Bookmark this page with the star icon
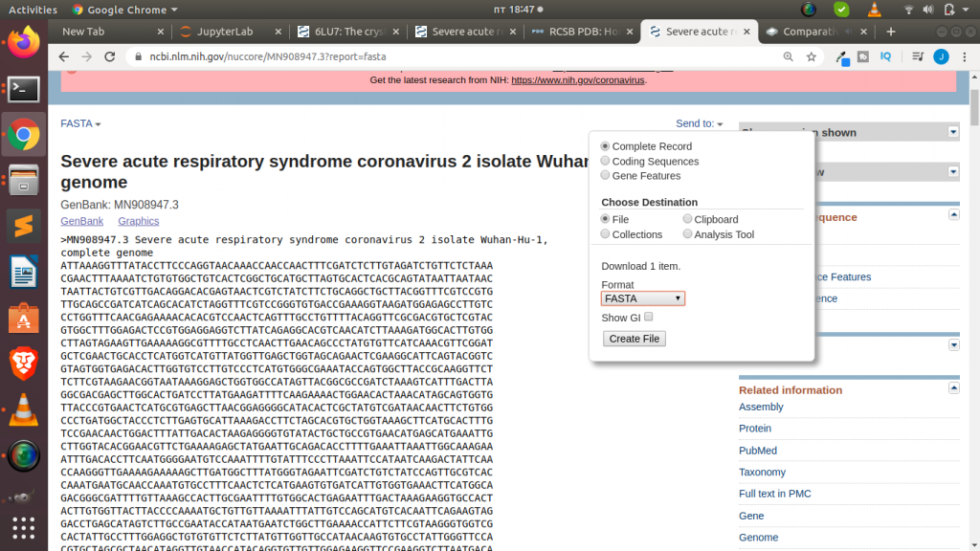The image size is (980, 551). click(x=811, y=56)
